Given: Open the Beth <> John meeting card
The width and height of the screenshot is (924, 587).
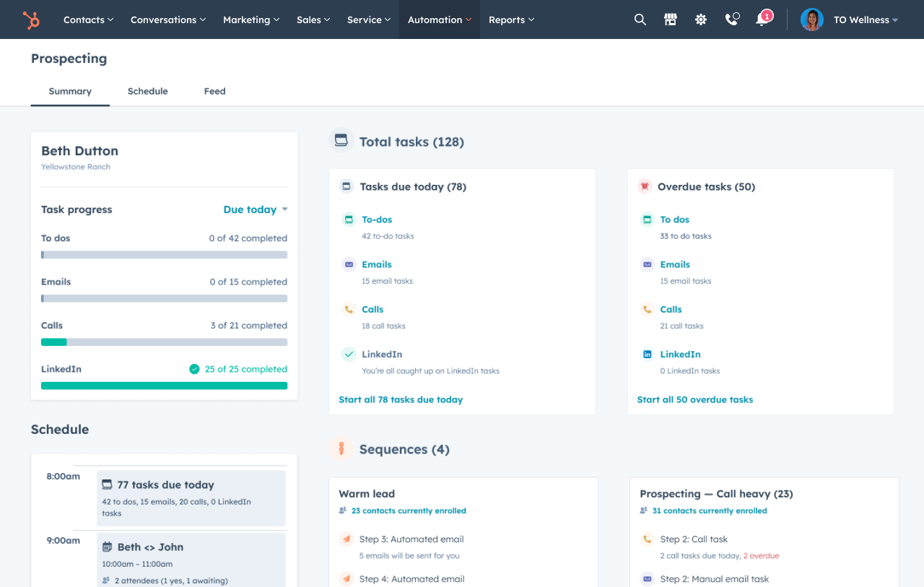Looking at the screenshot, I should click(191, 560).
